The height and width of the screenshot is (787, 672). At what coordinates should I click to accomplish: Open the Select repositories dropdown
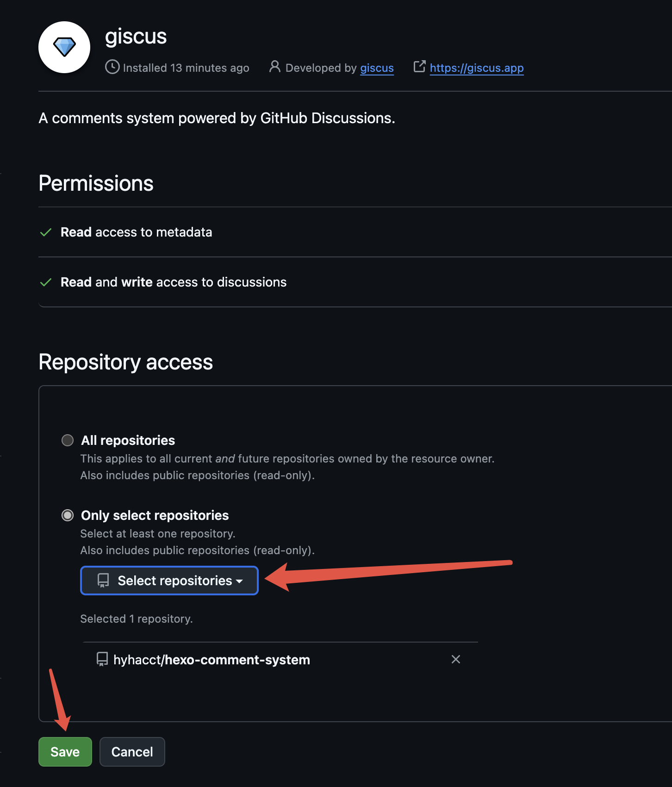coord(169,581)
